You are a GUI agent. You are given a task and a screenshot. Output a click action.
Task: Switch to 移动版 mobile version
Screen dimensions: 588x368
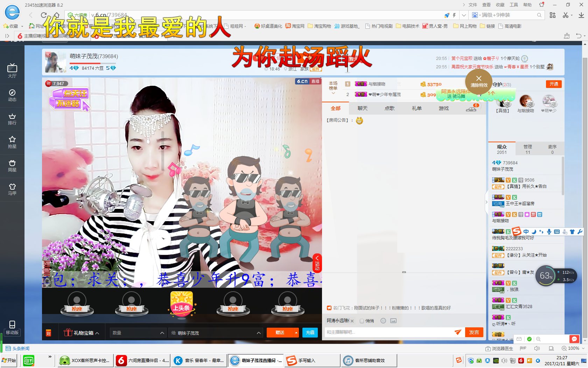tap(12, 328)
